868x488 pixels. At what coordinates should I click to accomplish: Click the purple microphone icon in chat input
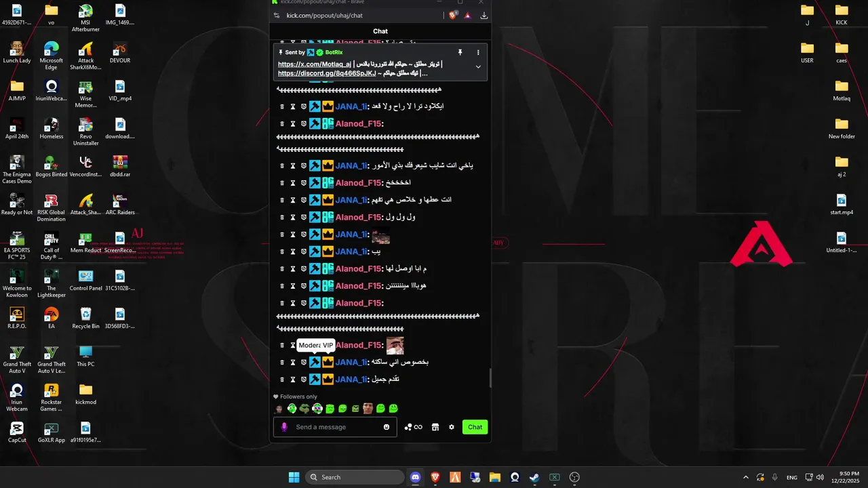pyautogui.click(x=284, y=427)
